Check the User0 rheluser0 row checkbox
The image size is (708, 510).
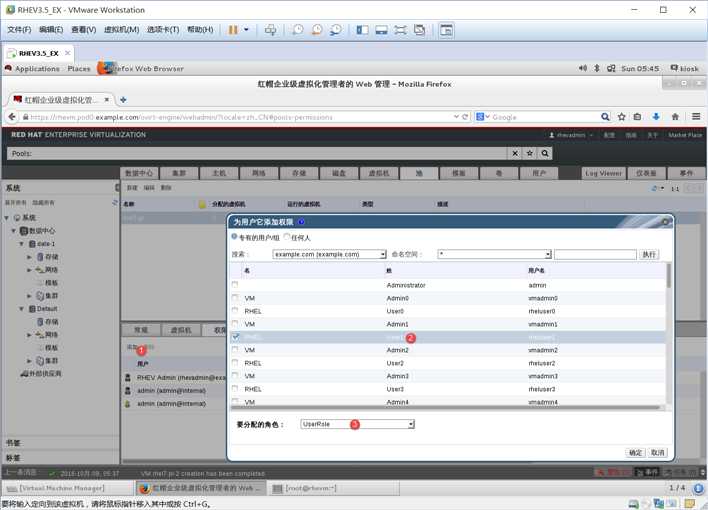tap(235, 310)
